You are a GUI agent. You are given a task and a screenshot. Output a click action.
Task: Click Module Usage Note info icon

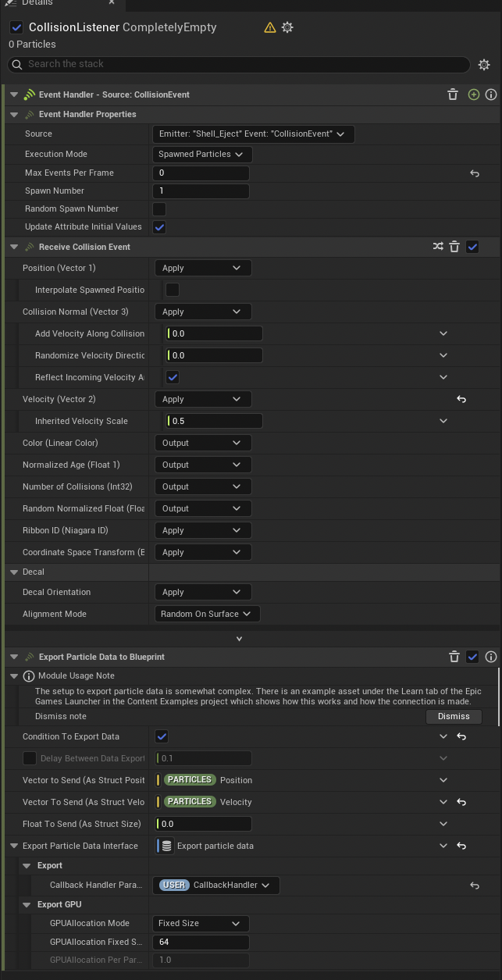(x=29, y=676)
